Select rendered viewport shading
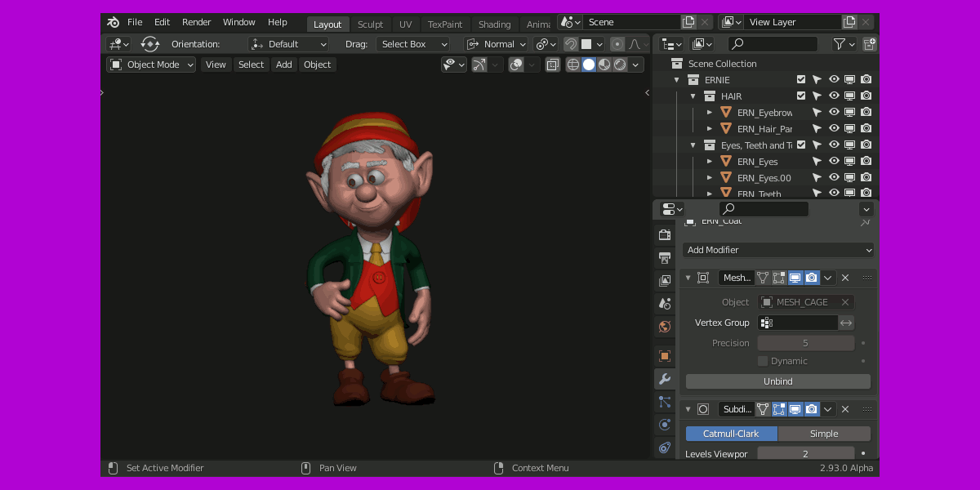The width and height of the screenshot is (980, 490). (620, 65)
